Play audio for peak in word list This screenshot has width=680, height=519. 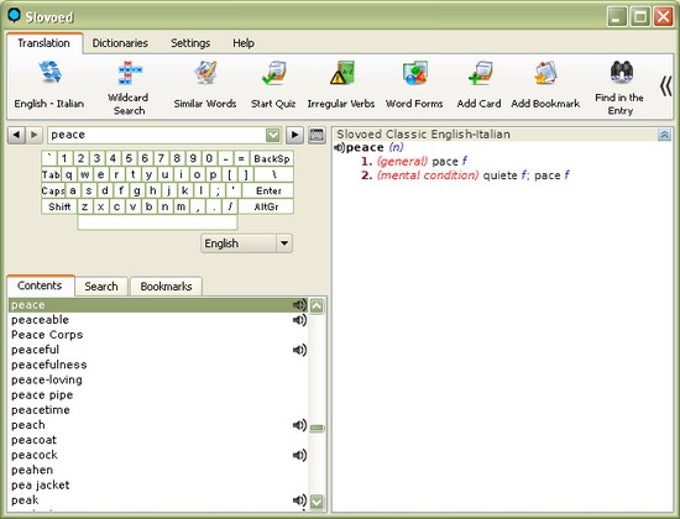pyautogui.click(x=299, y=500)
